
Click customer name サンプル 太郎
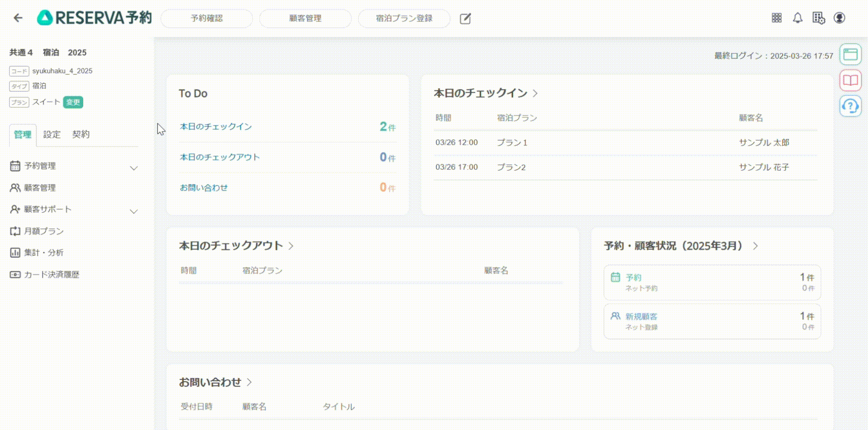coord(764,142)
